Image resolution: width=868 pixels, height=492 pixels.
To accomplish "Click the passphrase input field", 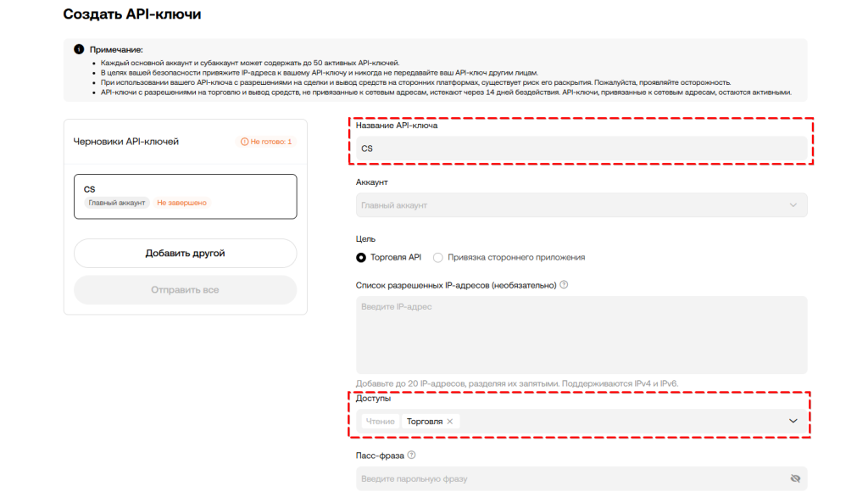I will point(568,479).
